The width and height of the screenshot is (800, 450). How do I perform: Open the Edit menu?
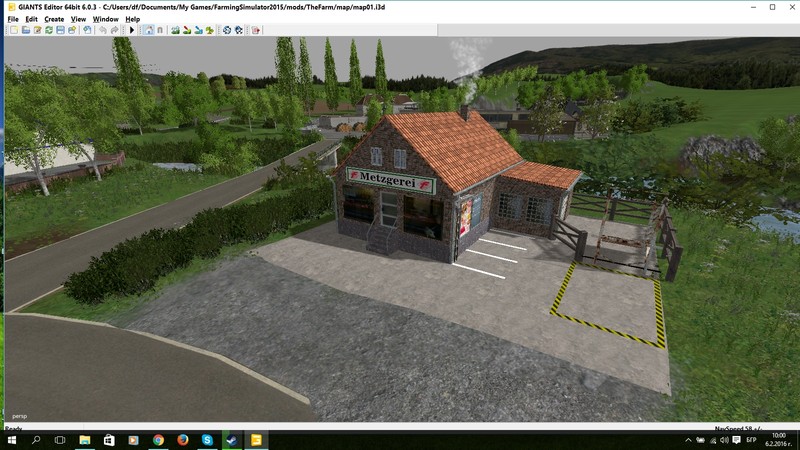[x=32, y=19]
